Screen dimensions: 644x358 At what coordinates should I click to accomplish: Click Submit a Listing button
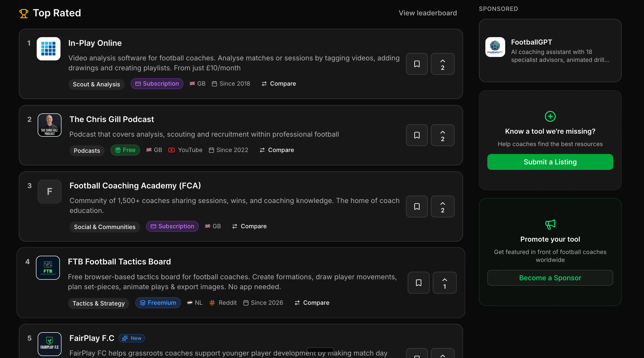(550, 162)
